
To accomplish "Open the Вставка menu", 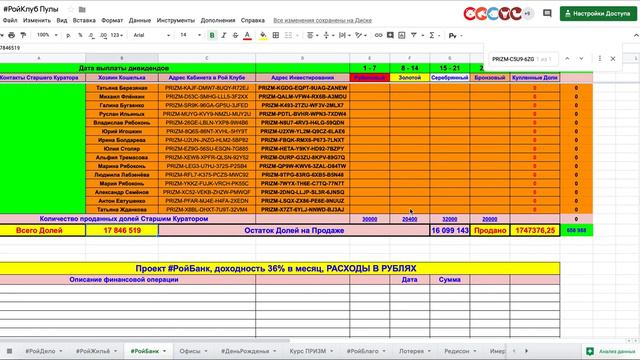I will [84, 20].
